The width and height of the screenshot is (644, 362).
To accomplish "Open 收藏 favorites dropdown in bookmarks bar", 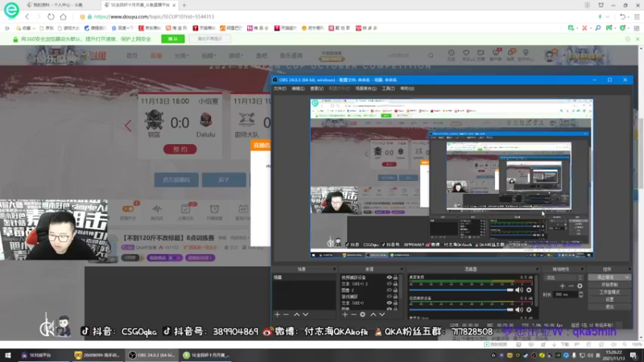I will (26, 28).
